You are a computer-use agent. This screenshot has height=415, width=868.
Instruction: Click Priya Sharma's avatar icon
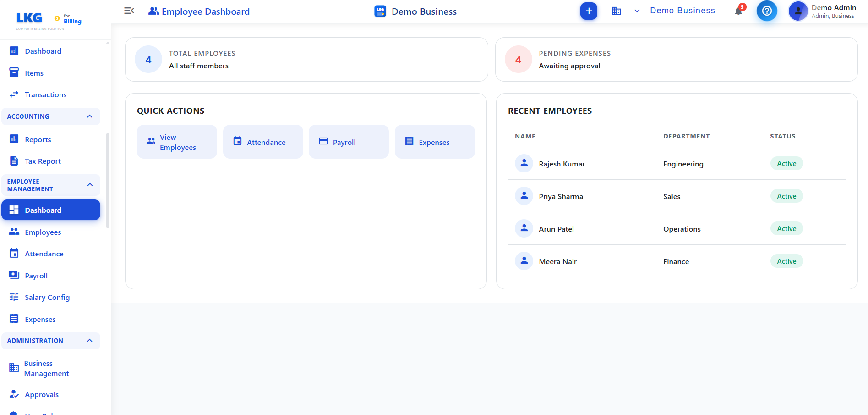[524, 196]
